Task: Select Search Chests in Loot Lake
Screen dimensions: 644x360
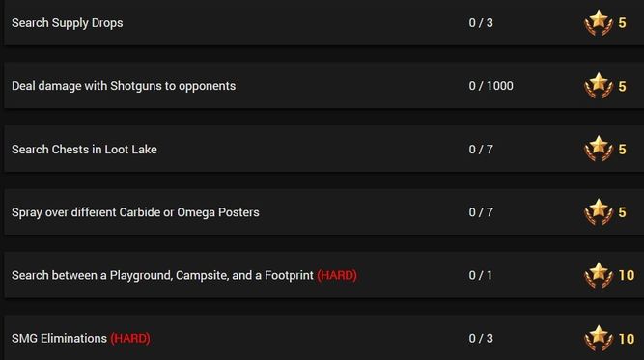Action: point(84,150)
